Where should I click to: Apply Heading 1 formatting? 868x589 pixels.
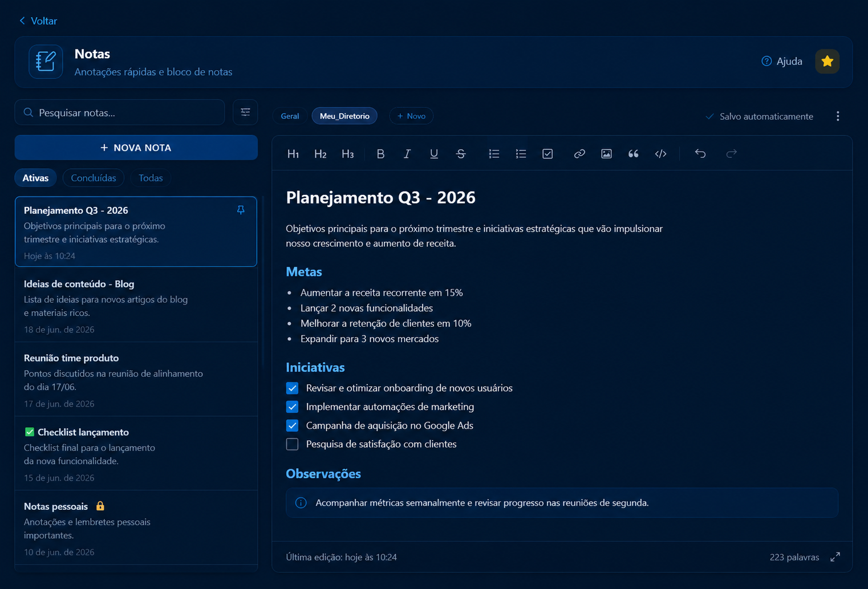point(293,154)
